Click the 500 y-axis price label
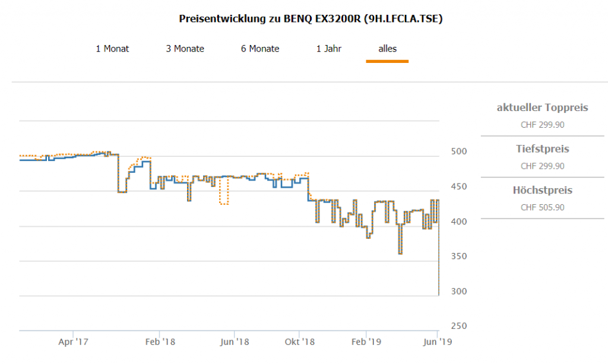This screenshot has width=608, height=364. pyautogui.click(x=458, y=151)
